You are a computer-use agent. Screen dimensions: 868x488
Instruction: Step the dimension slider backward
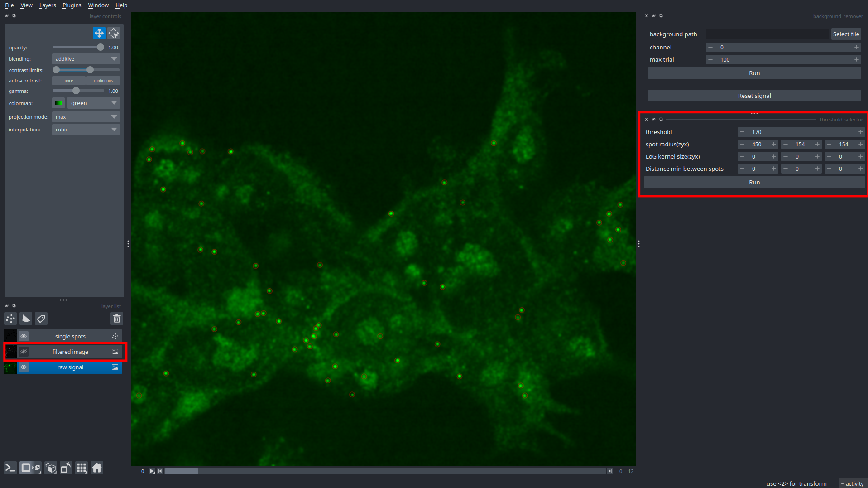click(x=160, y=471)
